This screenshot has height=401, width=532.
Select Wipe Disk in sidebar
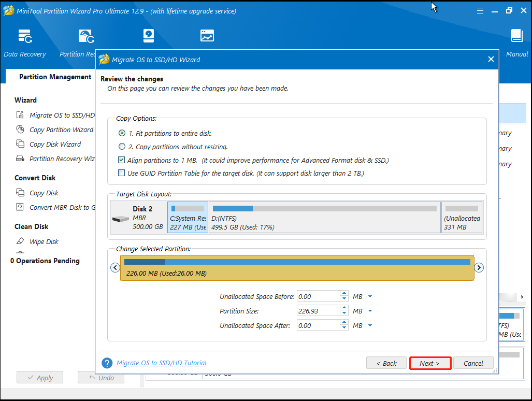pos(44,241)
